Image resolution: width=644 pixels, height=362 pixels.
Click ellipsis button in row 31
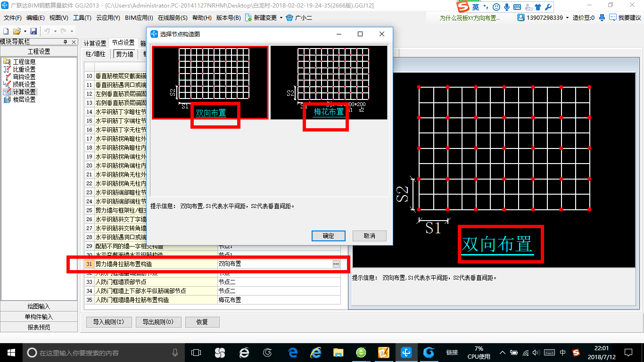coord(336,264)
